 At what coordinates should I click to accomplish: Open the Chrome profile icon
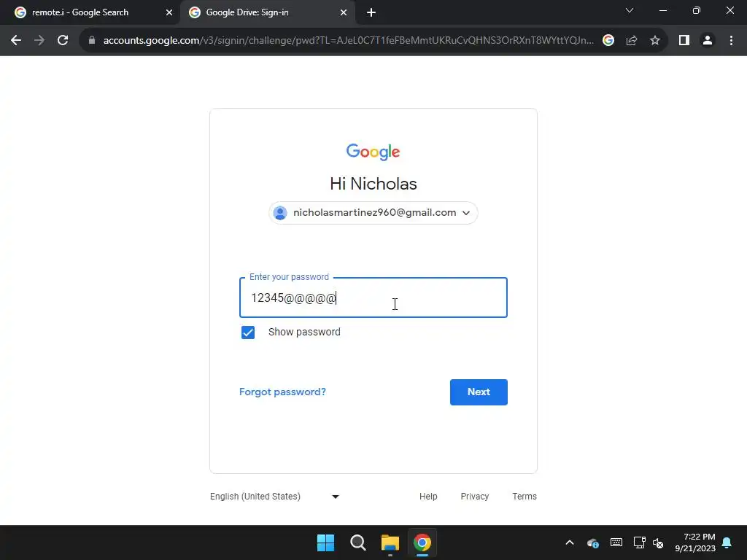[708, 41]
